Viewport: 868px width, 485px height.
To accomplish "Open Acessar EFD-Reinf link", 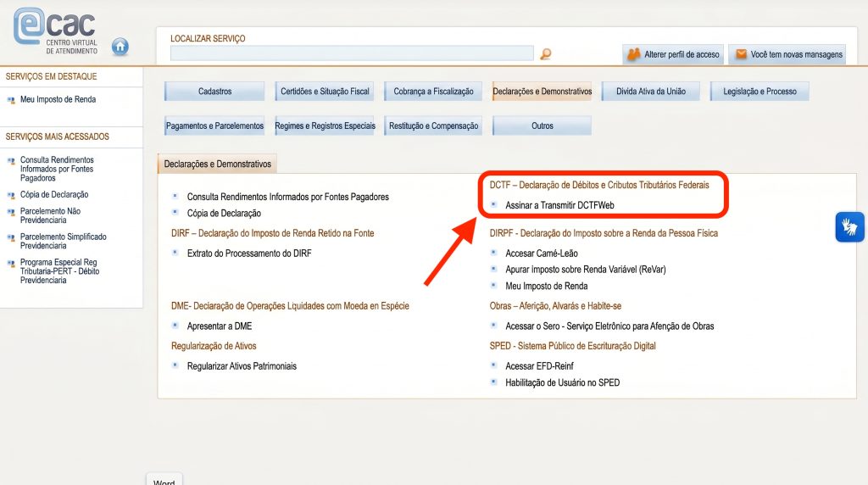I will [539, 366].
